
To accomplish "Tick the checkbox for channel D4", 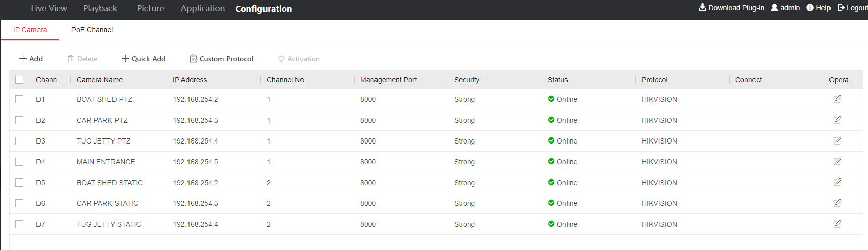I will [19, 162].
